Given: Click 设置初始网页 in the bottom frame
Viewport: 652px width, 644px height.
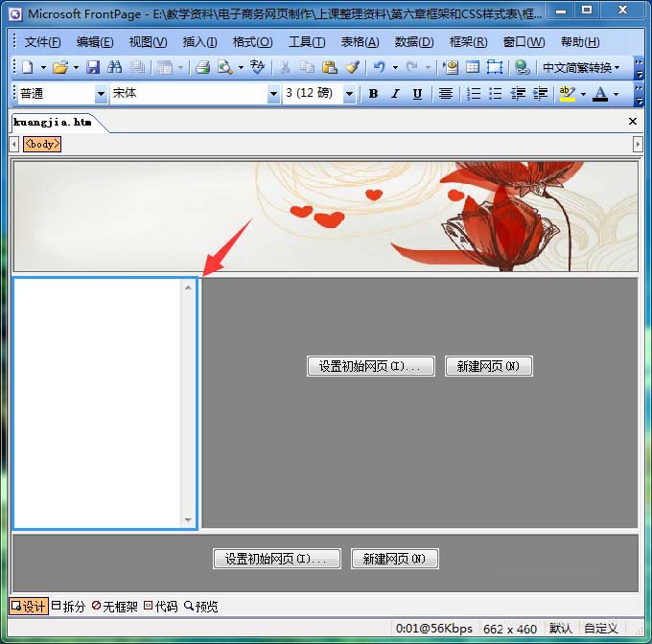Looking at the screenshot, I should coord(277,559).
